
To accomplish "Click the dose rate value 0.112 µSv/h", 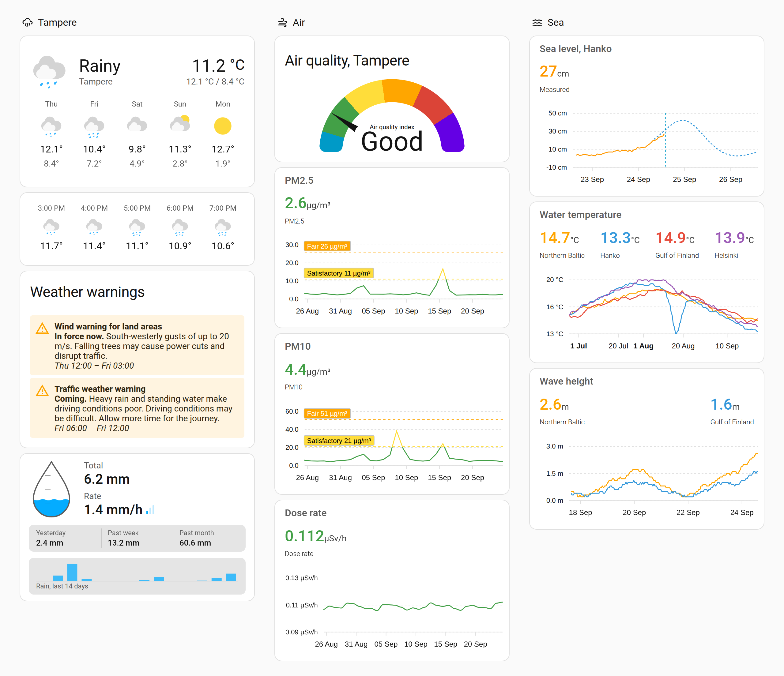I will (315, 536).
